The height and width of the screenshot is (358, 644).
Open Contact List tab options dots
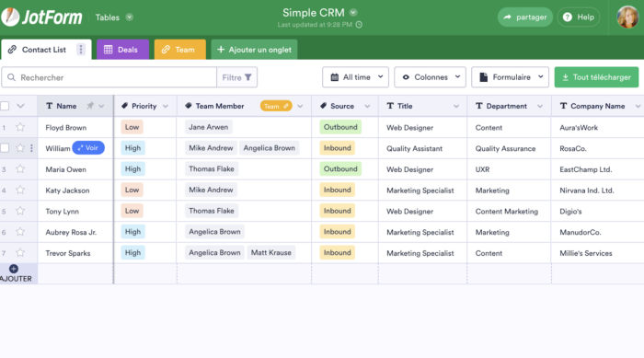[81, 50]
